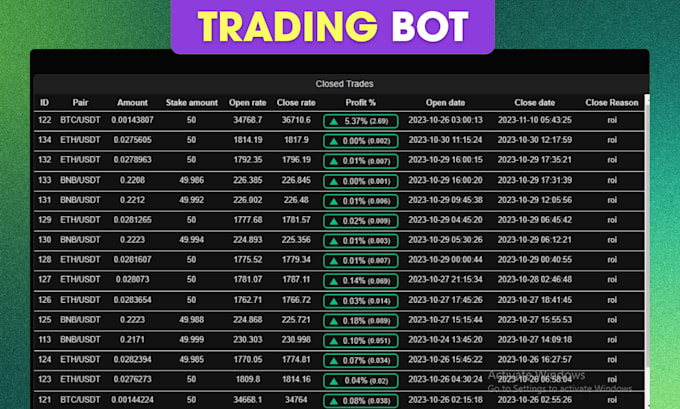Image resolution: width=680 pixels, height=409 pixels.
Task: Click the 0.14% profit badge of trade 127
Action: [x=361, y=281]
